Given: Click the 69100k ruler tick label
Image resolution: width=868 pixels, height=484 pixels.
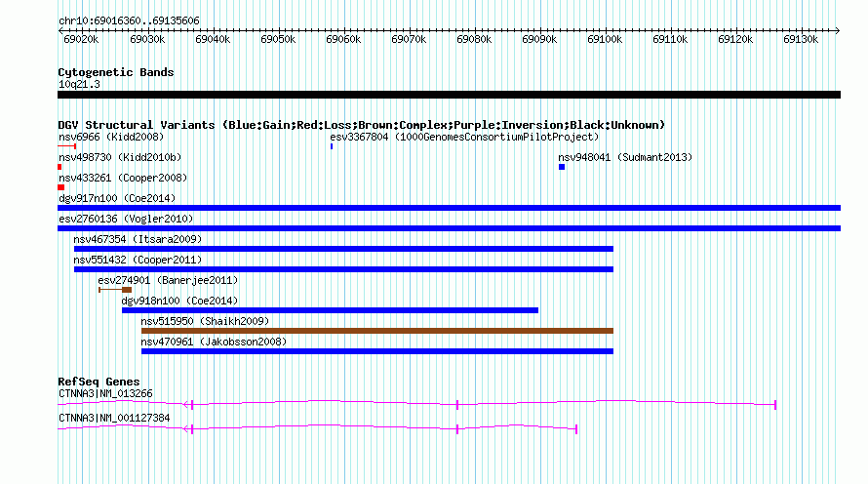Looking at the screenshot, I should pos(605,40).
